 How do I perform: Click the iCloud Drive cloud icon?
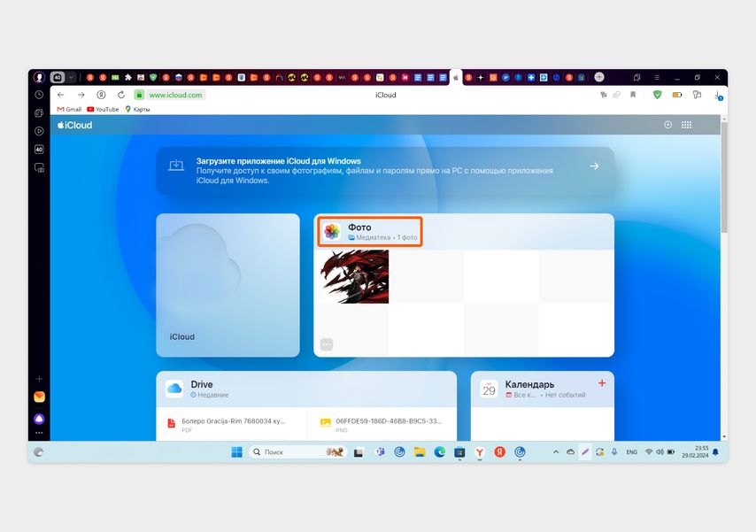pos(174,389)
